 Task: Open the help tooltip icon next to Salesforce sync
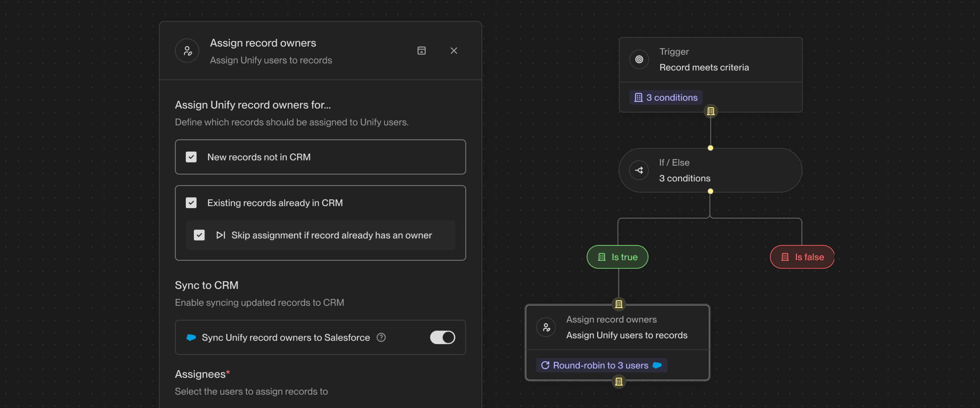pos(381,337)
